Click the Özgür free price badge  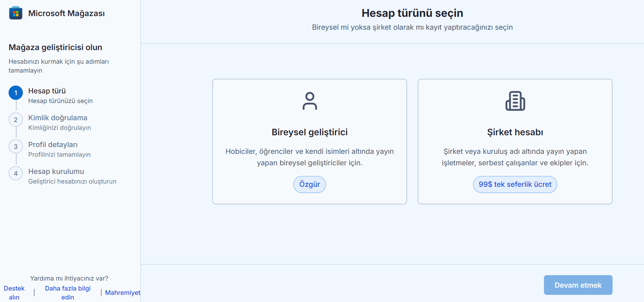309,184
